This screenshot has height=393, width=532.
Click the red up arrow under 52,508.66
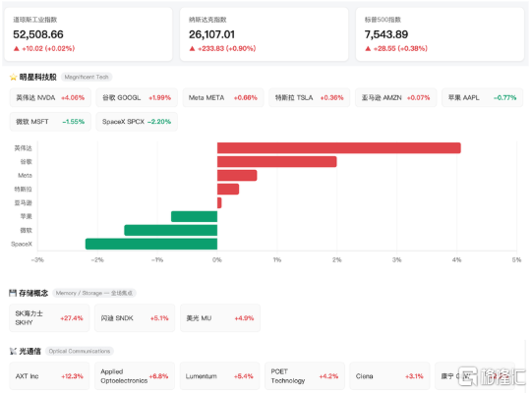[x=17, y=49]
